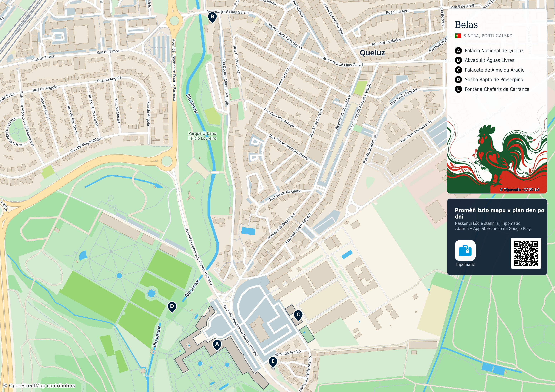Click the Tripomatic CC BY 4.0 credit

(x=519, y=190)
